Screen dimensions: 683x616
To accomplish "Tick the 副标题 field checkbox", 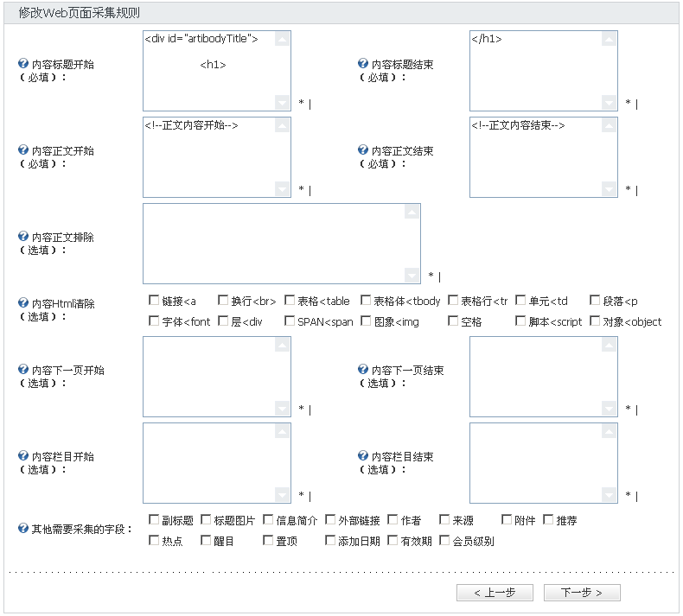I will coord(154,519).
